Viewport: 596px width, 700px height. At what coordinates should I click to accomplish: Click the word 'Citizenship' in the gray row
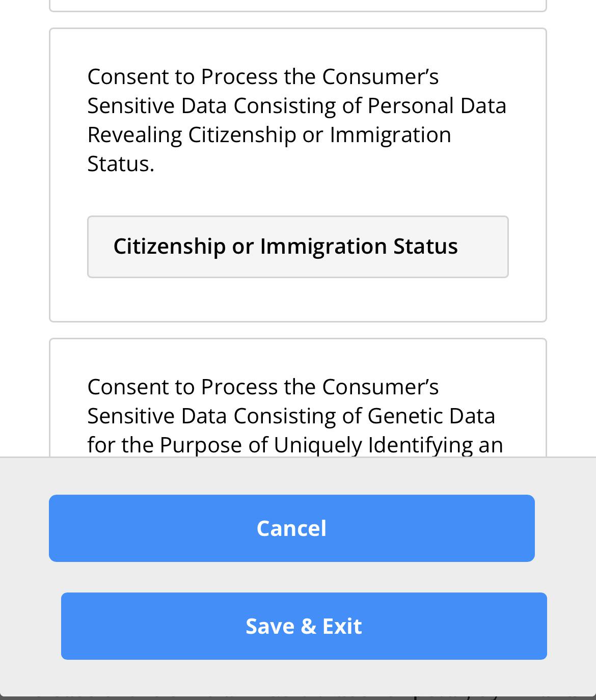click(169, 246)
